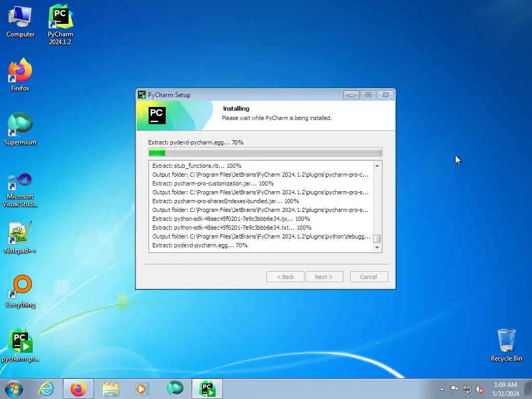Viewport: 532px width, 399px height.
Task: Select the pycharm-pr installer desktop icon
Action: pos(20,345)
